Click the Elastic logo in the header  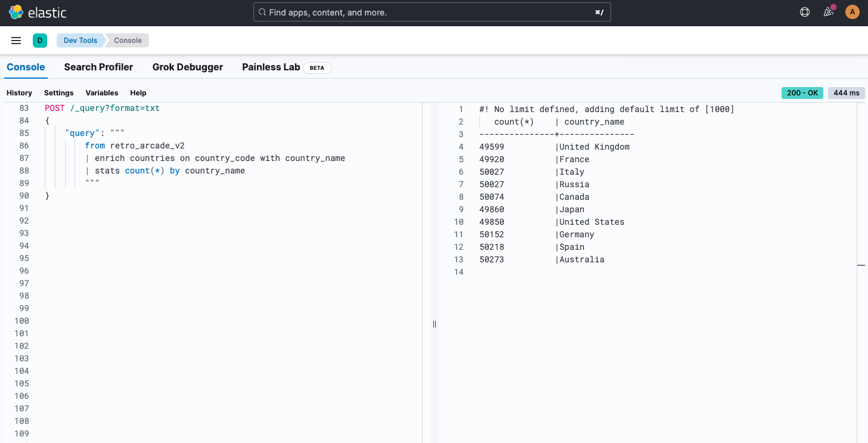tap(38, 12)
